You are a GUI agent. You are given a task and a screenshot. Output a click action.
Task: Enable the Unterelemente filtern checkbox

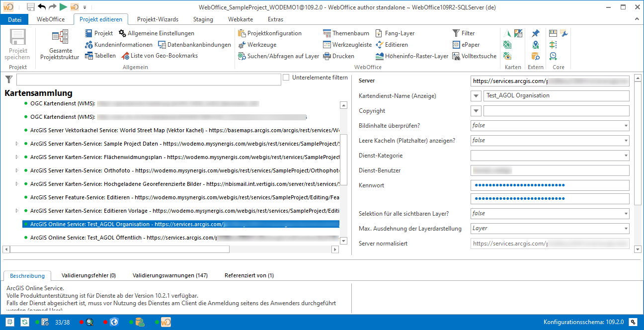click(x=286, y=77)
